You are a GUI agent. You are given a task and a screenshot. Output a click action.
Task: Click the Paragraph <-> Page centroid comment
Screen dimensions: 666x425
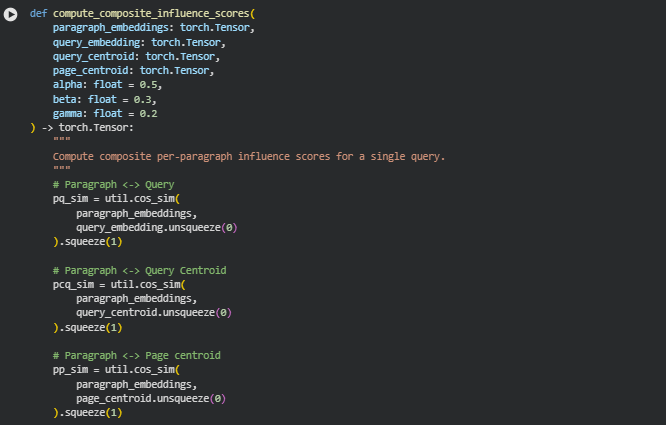[x=136, y=355]
